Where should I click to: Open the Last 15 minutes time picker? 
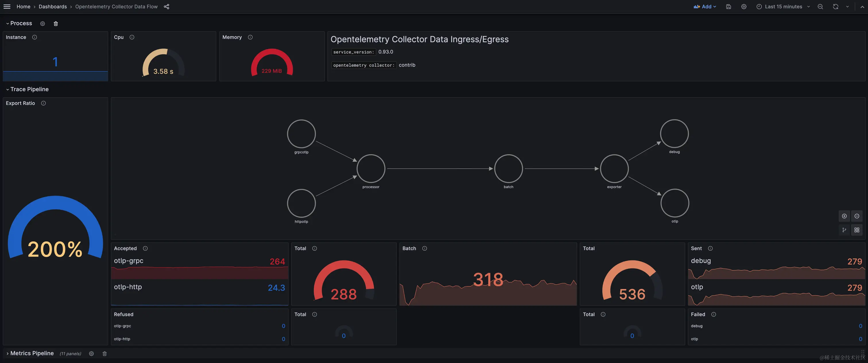(x=783, y=6)
